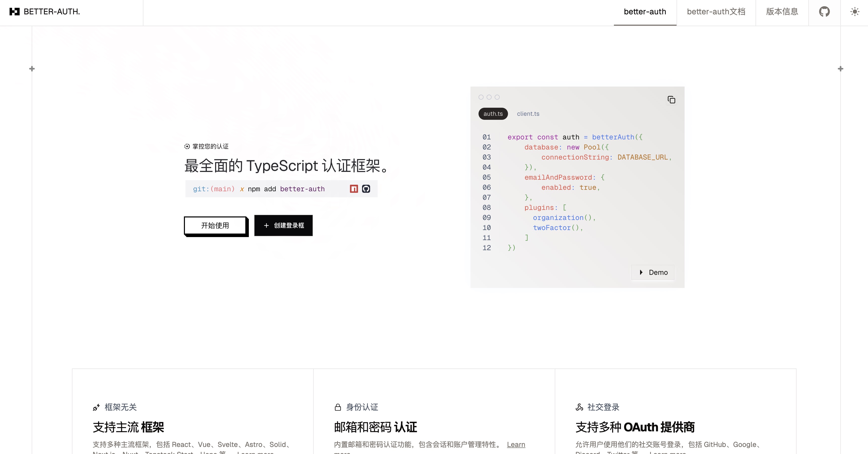The image size is (868, 454).
Task: Click the 邮箱和密码 认证 heading
Action: 375,427
